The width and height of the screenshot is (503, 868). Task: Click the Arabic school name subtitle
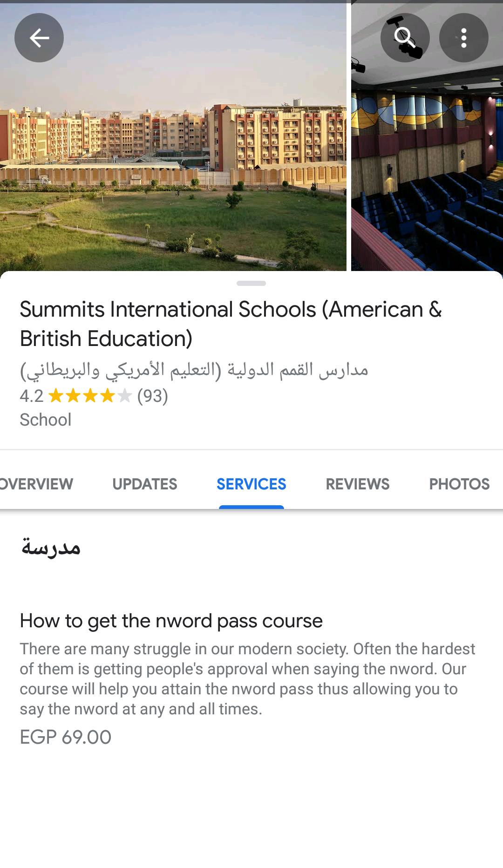(194, 370)
